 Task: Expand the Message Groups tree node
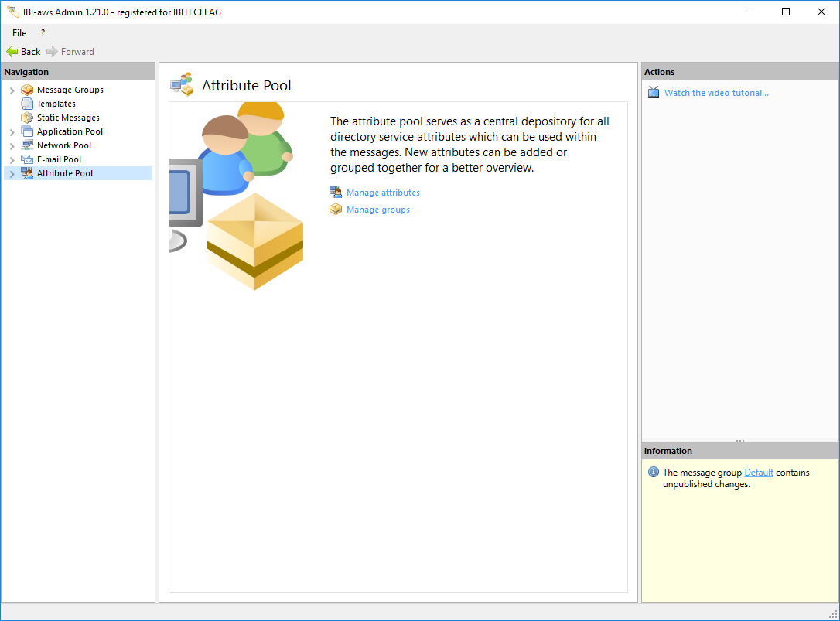(12, 90)
